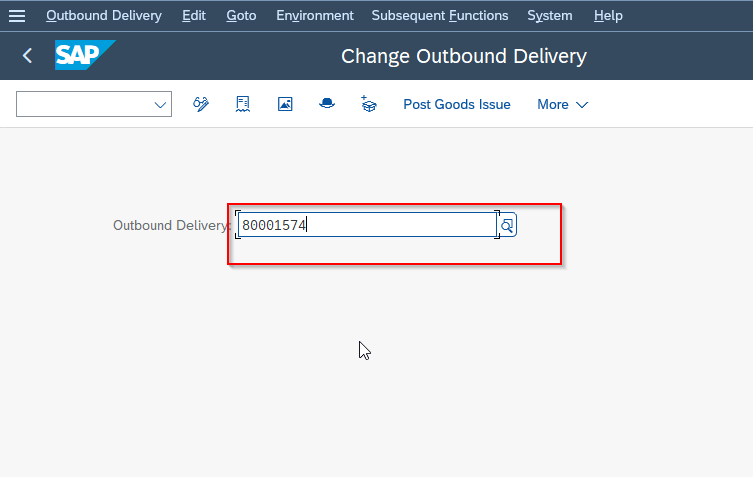Expand the More toolbar menu
The width and height of the screenshot is (753, 477).
[562, 104]
